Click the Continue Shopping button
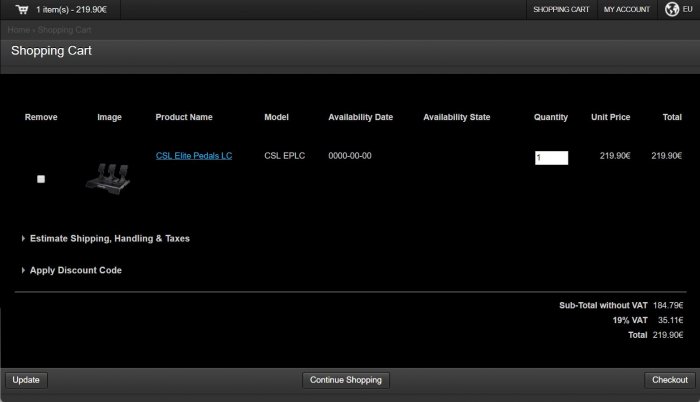700x402 pixels. 345,380
